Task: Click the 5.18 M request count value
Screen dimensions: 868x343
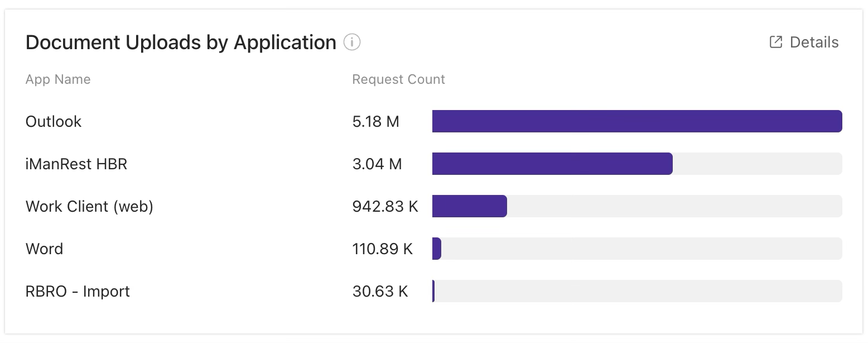Action: (376, 121)
